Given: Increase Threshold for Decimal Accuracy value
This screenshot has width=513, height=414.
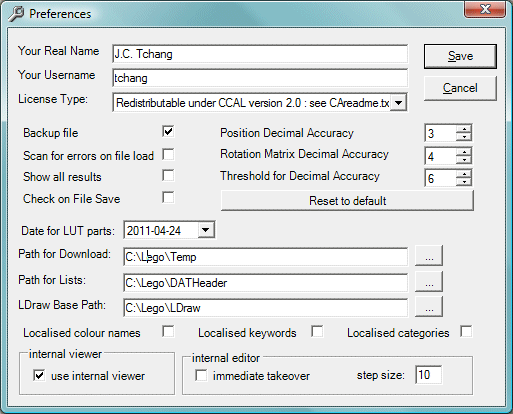Looking at the screenshot, I should pyautogui.click(x=464, y=173).
